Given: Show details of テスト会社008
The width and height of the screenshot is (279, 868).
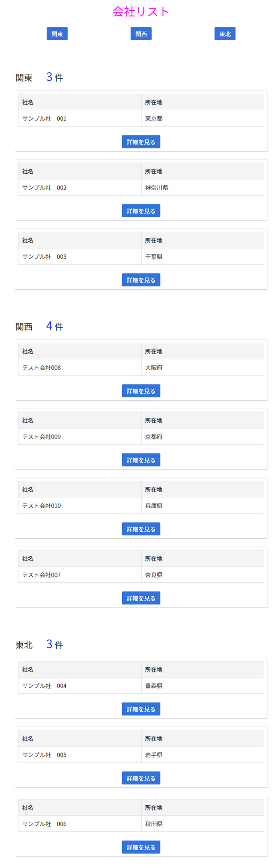Looking at the screenshot, I should (141, 391).
